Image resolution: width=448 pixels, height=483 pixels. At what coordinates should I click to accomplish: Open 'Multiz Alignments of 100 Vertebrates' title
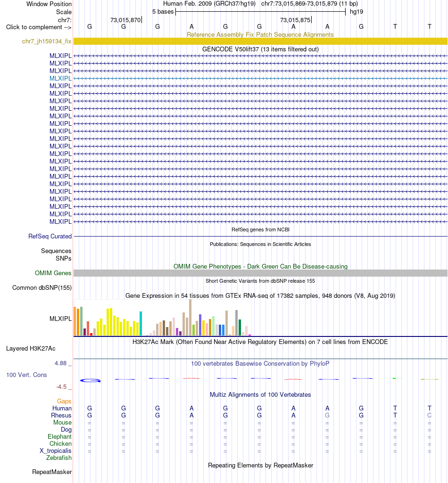[260, 395]
